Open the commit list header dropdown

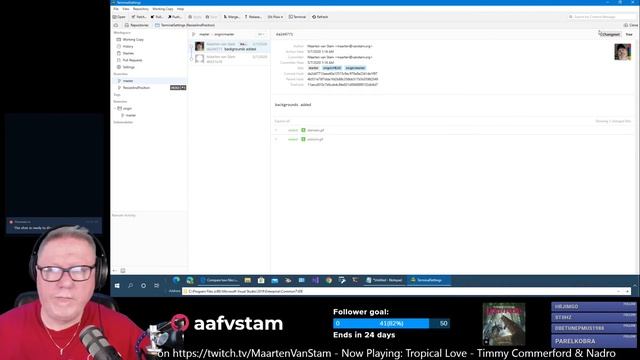click(x=261, y=34)
